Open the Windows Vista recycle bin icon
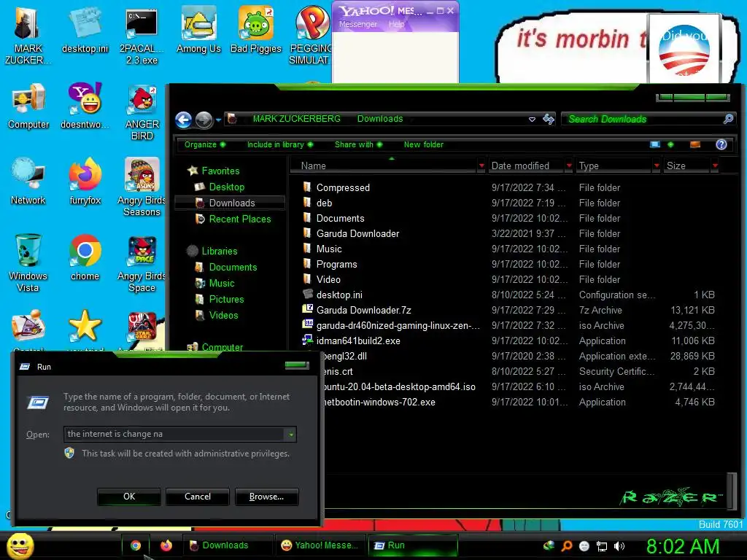This screenshot has height=560, width=747. (x=28, y=262)
